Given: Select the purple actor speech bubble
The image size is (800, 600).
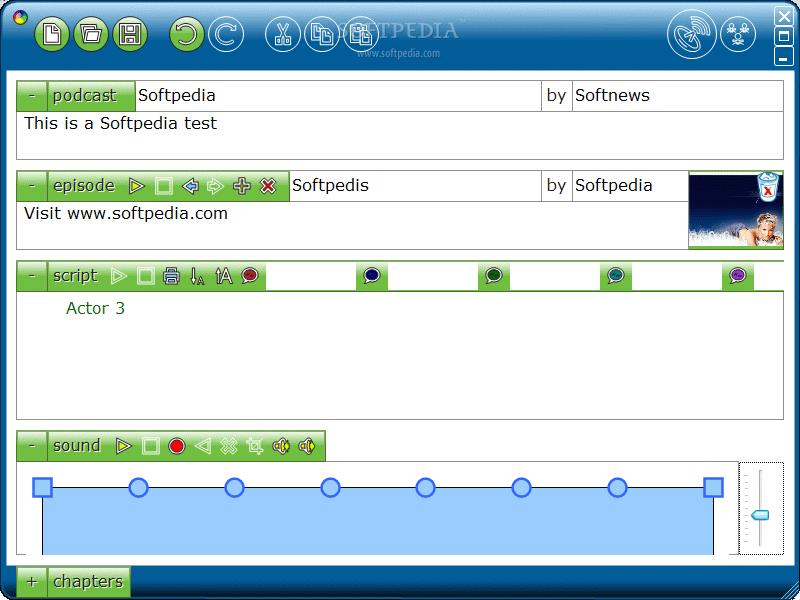Looking at the screenshot, I should 738,276.
